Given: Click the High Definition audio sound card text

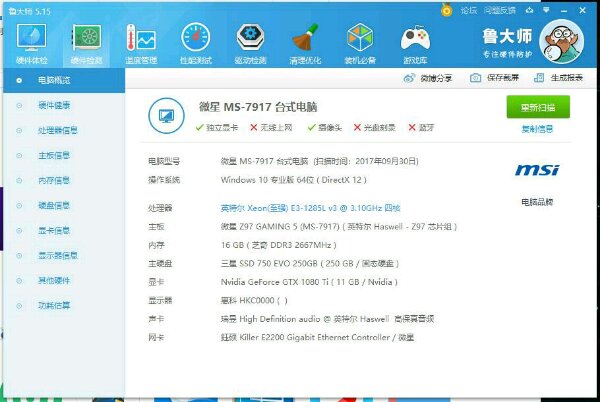Looking at the screenshot, I should click(x=327, y=319).
